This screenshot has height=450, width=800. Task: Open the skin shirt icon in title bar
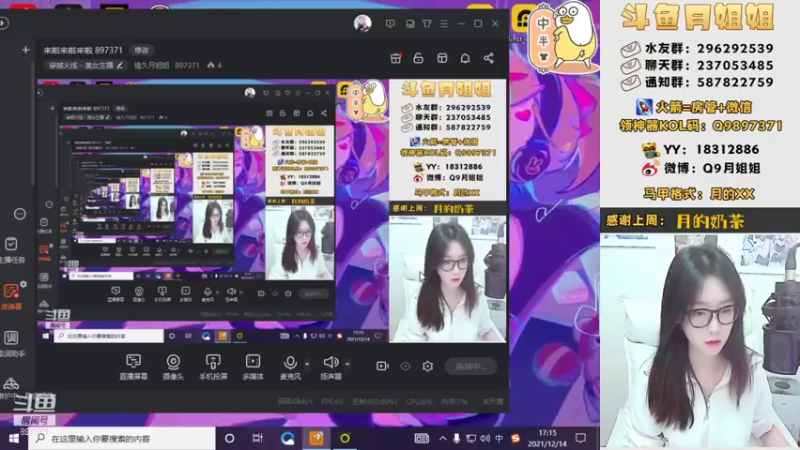click(x=427, y=23)
